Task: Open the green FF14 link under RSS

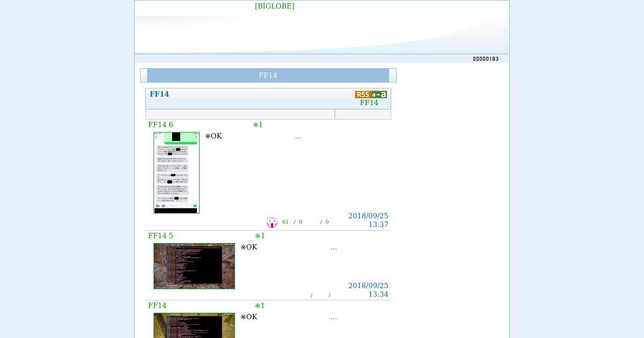Action: 369,103
